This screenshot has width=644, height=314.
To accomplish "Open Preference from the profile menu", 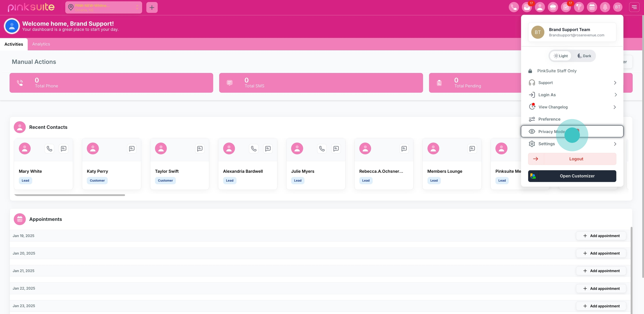I will [549, 119].
